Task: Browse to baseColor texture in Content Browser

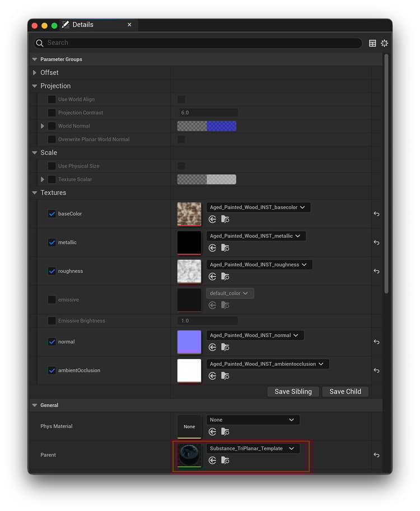Action: click(x=225, y=219)
